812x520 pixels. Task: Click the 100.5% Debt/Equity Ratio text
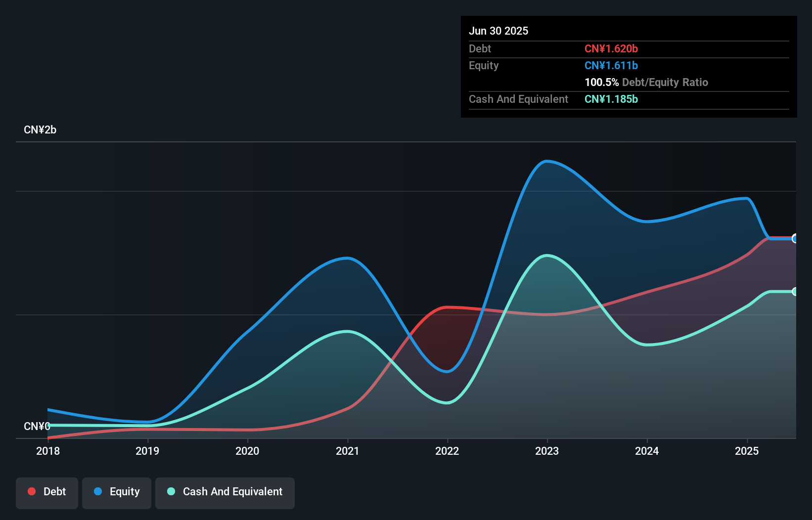[x=646, y=82]
